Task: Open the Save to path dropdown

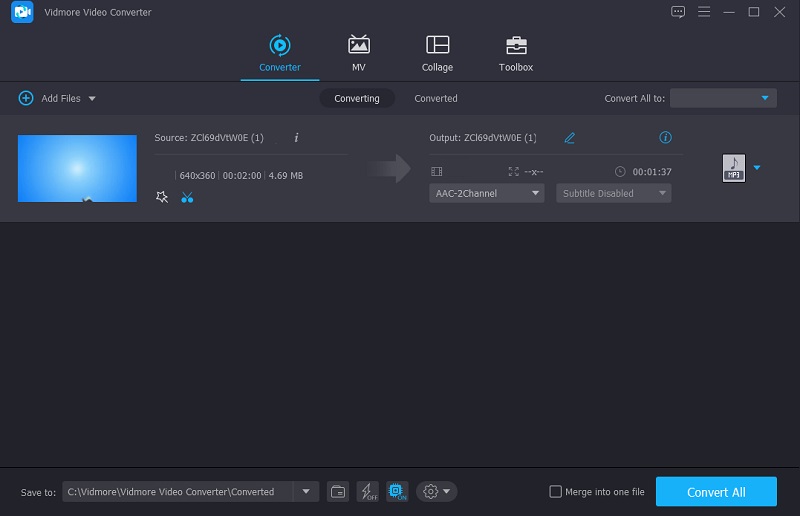Action: point(306,491)
